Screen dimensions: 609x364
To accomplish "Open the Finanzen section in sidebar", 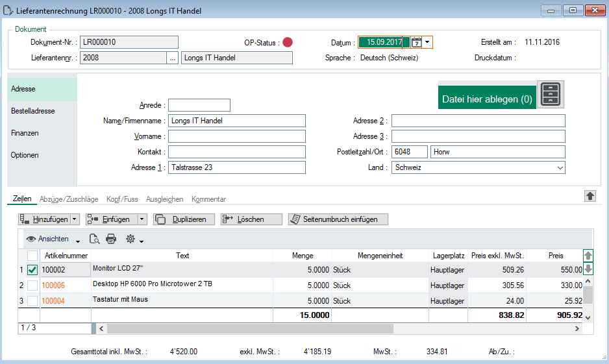I will 25,133.
